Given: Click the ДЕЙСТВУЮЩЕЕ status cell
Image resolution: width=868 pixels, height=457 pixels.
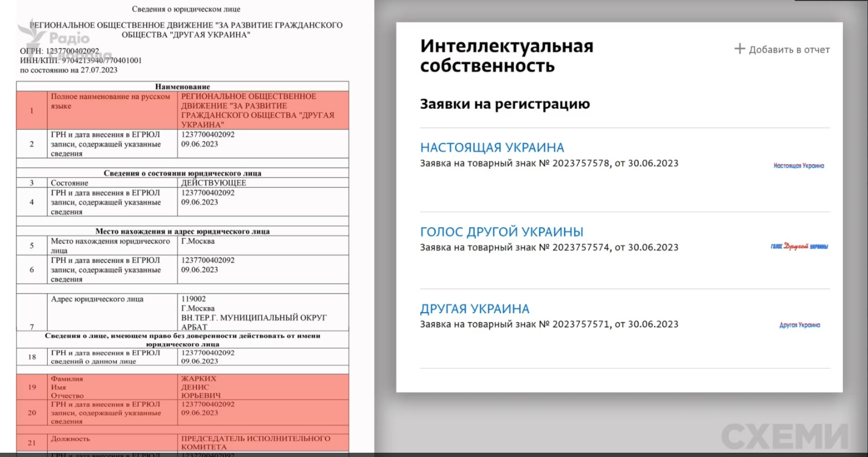Looking at the screenshot, I should pos(264,183).
